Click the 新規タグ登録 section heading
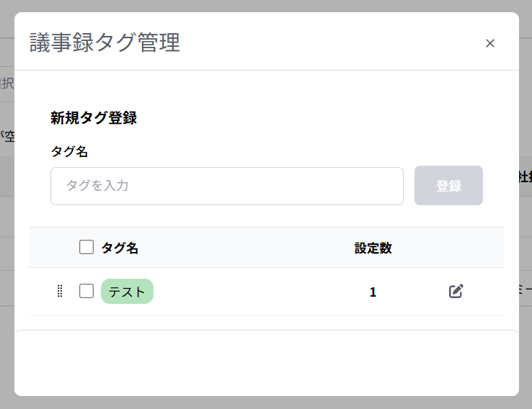Viewport: 532px width, 409px height. click(94, 118)
